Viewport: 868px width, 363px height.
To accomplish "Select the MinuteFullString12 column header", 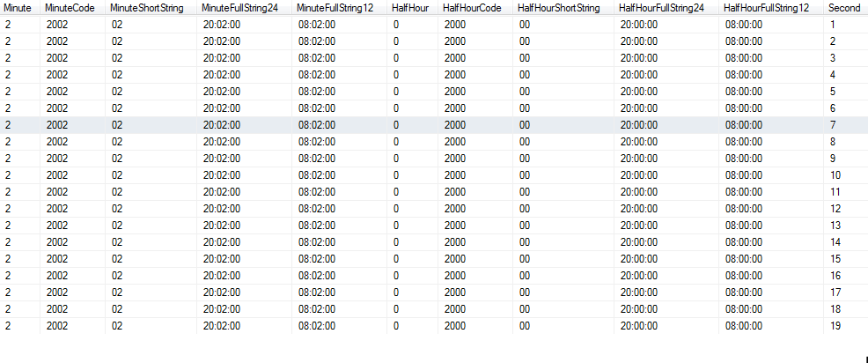I will [x=336, y=8].
